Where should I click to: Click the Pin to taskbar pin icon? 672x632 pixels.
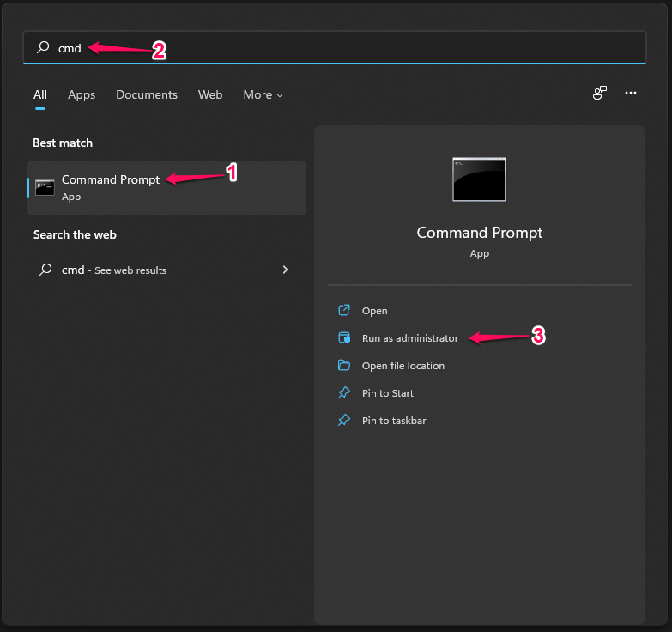pos(344,421)
